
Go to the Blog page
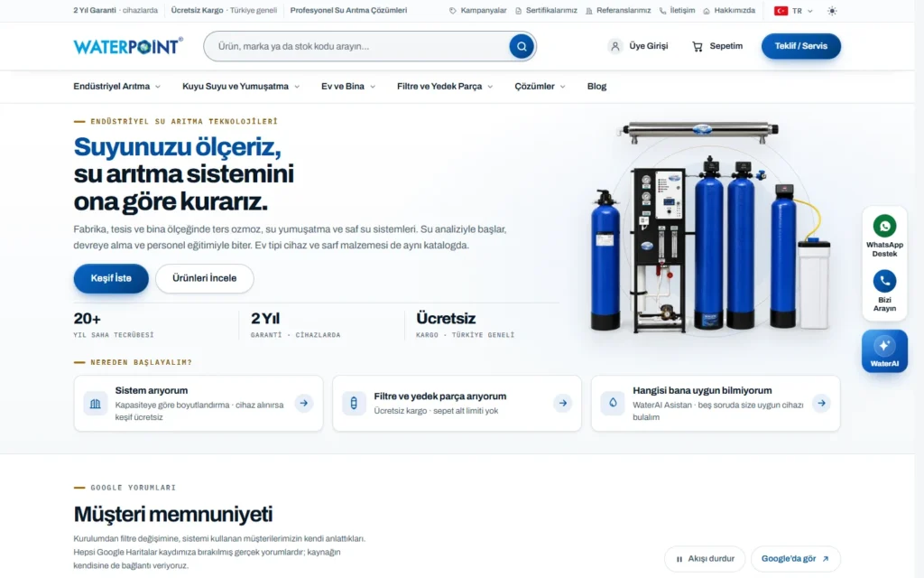point(596,86)
